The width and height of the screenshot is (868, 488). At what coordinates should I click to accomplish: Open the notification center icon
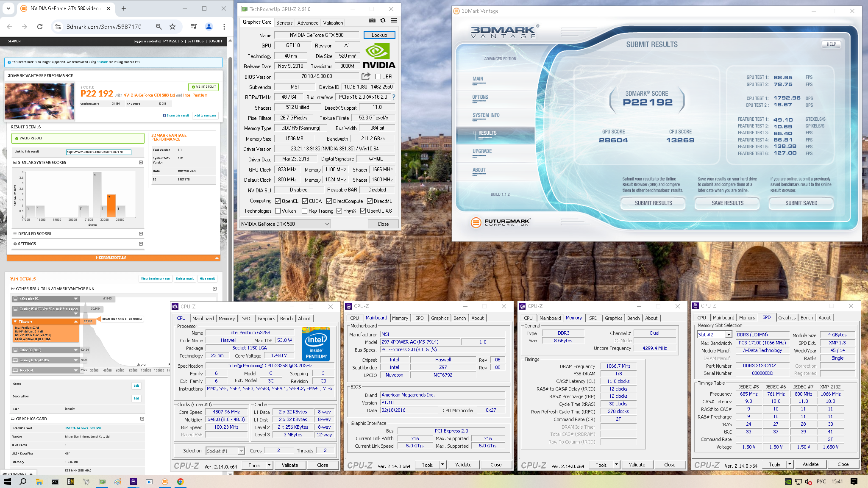click(854, 482)
